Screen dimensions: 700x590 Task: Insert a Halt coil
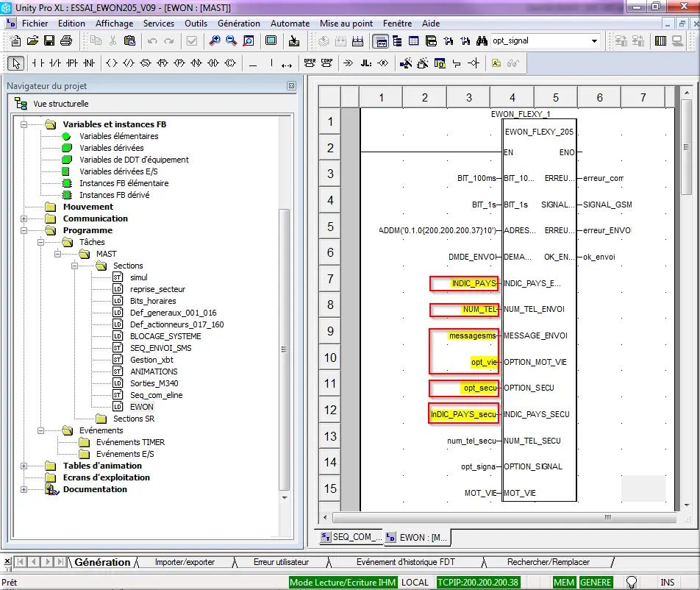(x=213, y=63)
